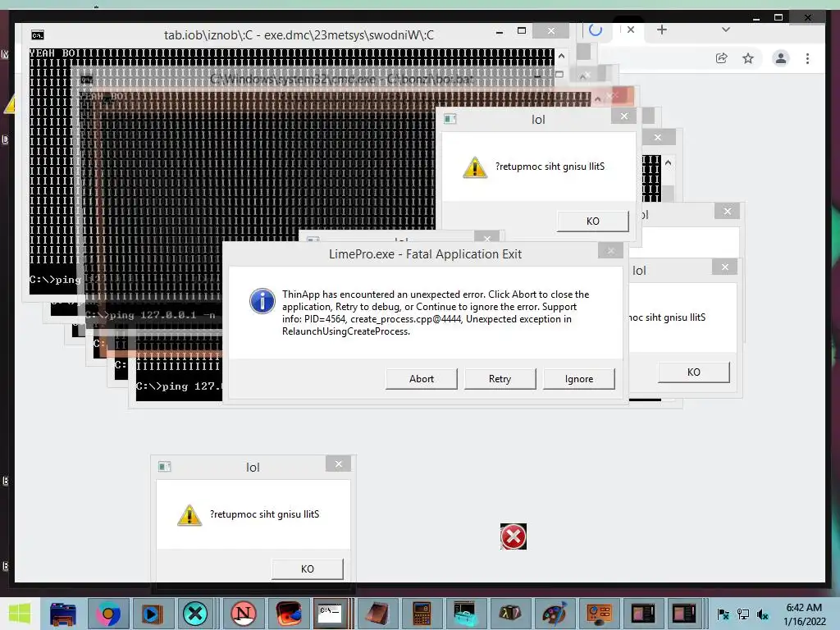The width and height of the screenshot is (840, 630).
Task: Click the action center flag tray icon
Action: 724,614
